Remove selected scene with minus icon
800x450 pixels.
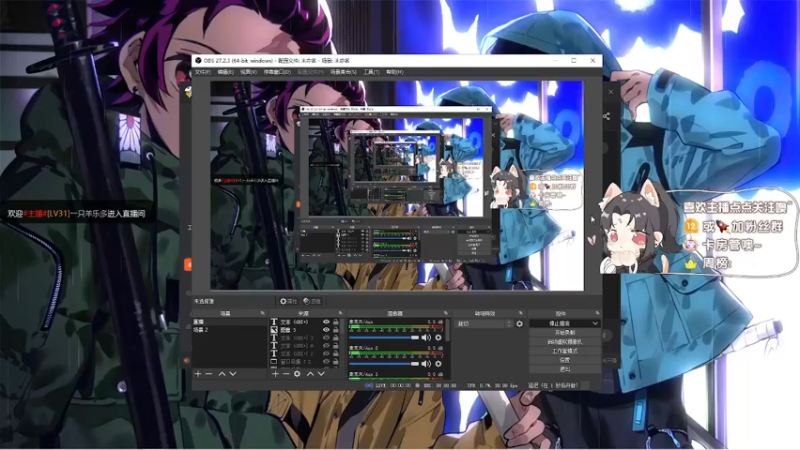tap(209, 374)
